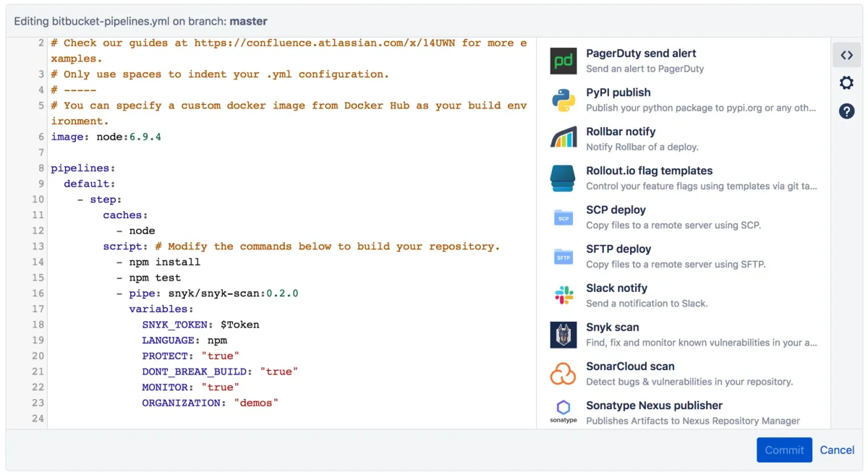Click the ORGANIZATION: "demos" line
This screenshot has height=475, width=868.
tap(210, 403)
